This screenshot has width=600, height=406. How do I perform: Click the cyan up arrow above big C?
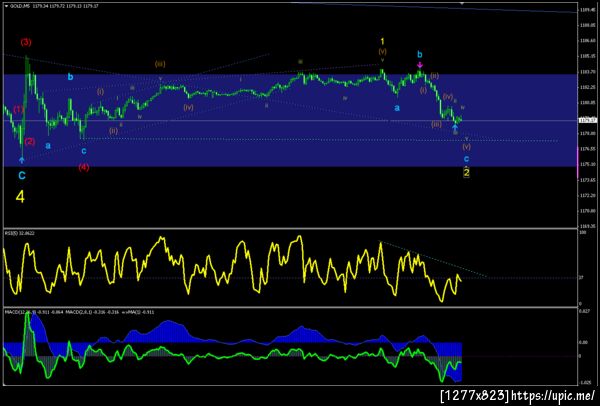(22, 160)
